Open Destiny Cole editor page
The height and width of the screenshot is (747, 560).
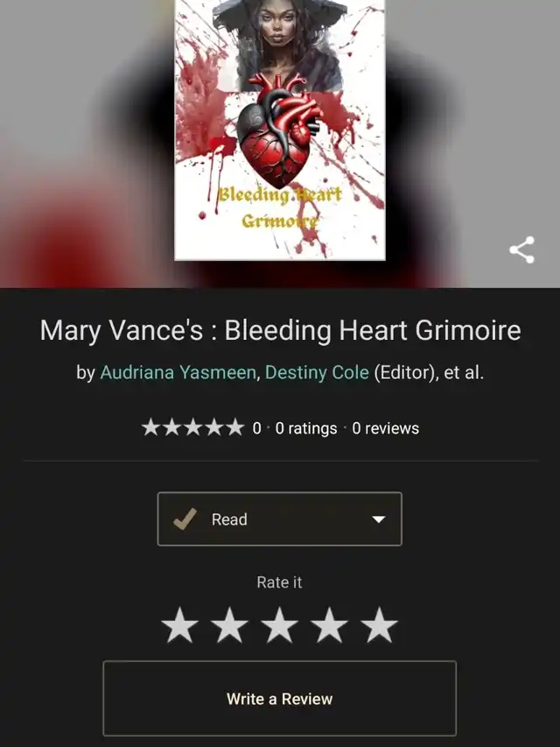pyautogui.click(x=317, y=372)
